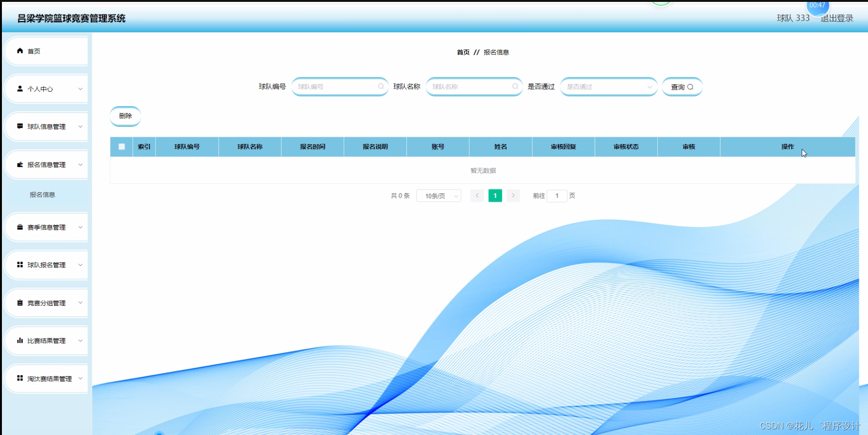Open 赛季信息管理 via its sidebar icon
This screenshot has width=868, height=435.
click(19, 227)
